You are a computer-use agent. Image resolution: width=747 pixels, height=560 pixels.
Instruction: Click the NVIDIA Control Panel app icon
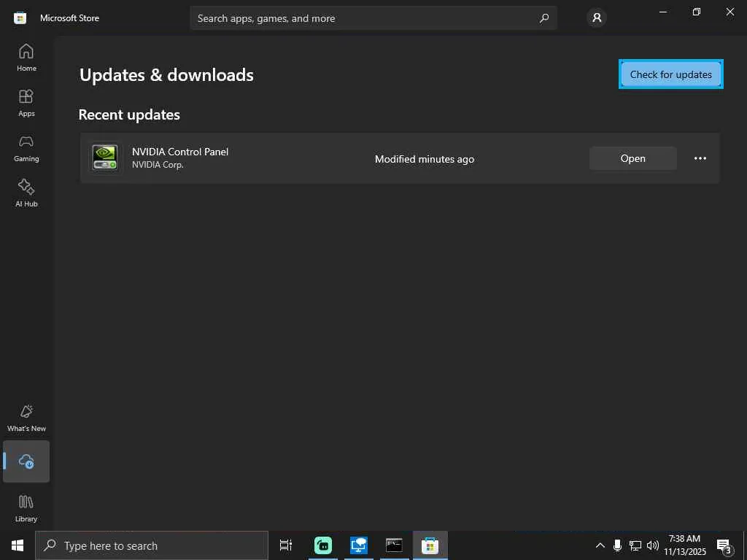click(105, 157)
